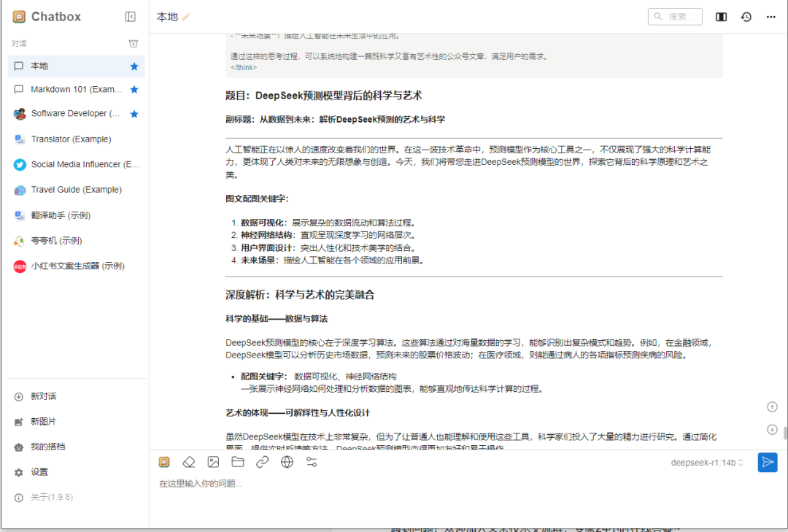Open the three-dot more options menu
This screenshot has height=532, width=788.
click(771, 17)
